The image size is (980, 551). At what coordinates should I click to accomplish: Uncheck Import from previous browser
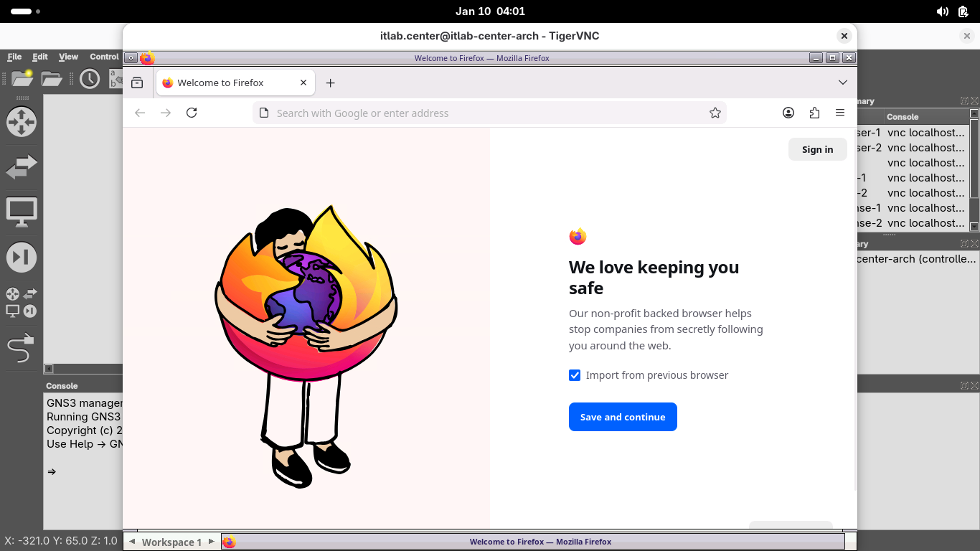[x=575, y=375]
